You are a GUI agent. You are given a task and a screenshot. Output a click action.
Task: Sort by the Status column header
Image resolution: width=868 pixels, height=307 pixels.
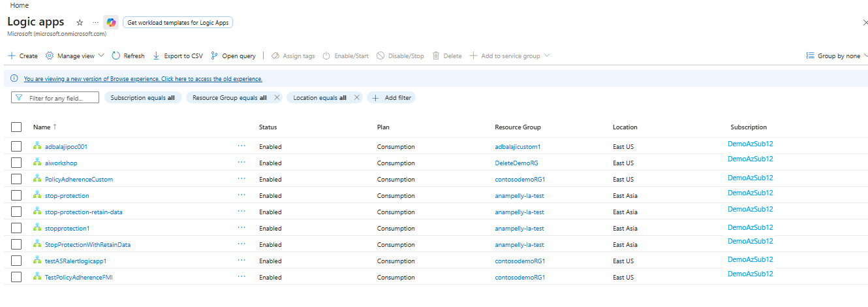coord(268,127)
